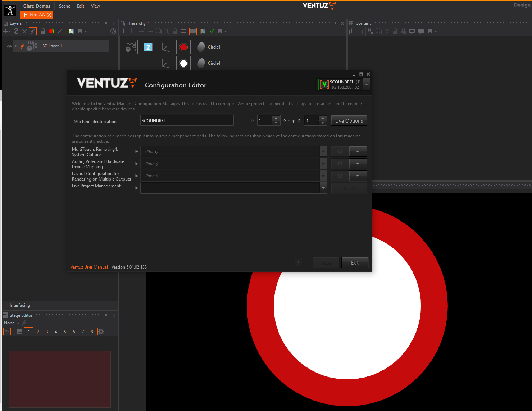The height and width of the screenshot is (411, 532).
Task: Toggle the filled comment icon in Content toolbar
Action: point(421,31)
